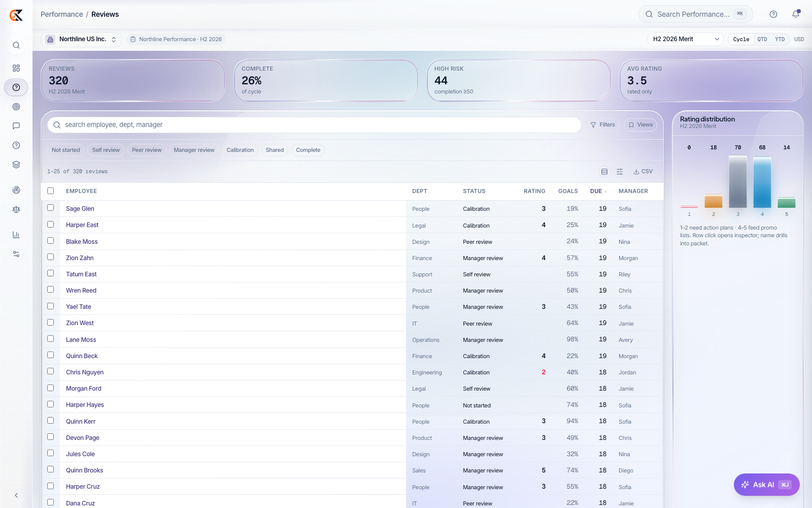812x508 pixels.
Task: Open the Filters button
Action: (x=603, y=125)
